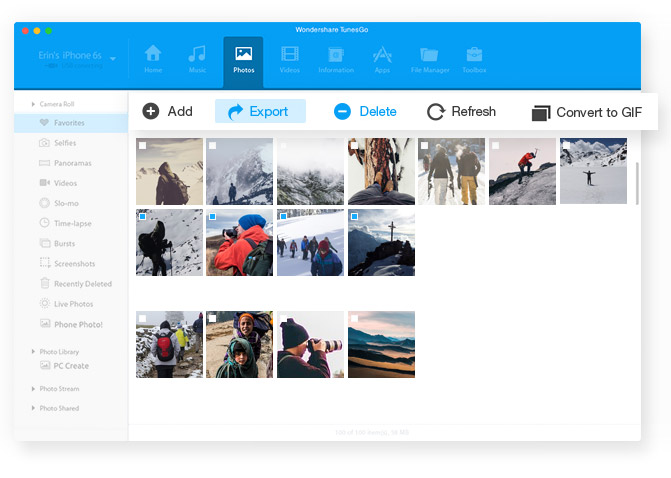
Task: Uncheck the red jacket photographer photo checkbox
Action: [x=213, y=217]
